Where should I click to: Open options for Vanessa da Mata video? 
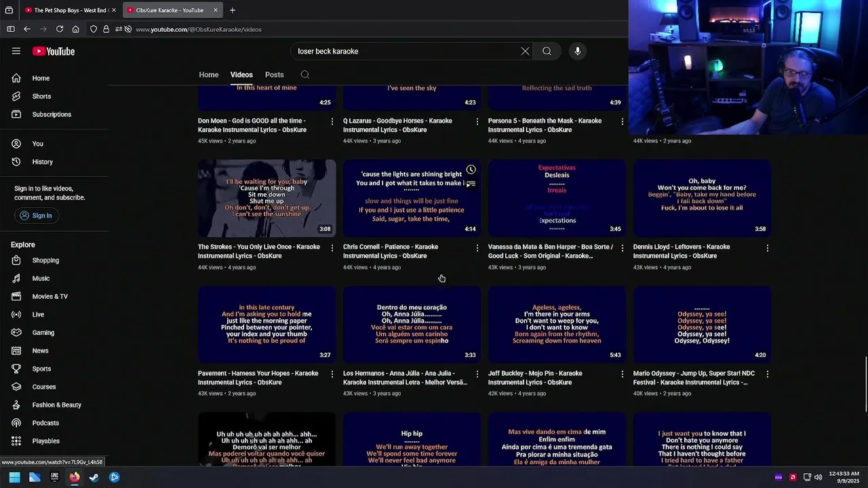(x=622, y=248)
